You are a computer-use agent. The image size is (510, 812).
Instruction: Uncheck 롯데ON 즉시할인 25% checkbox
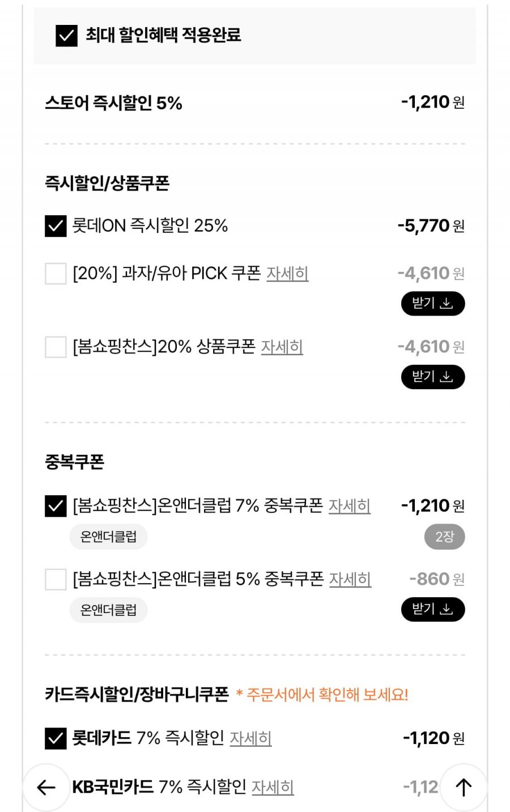click(56, 226)
